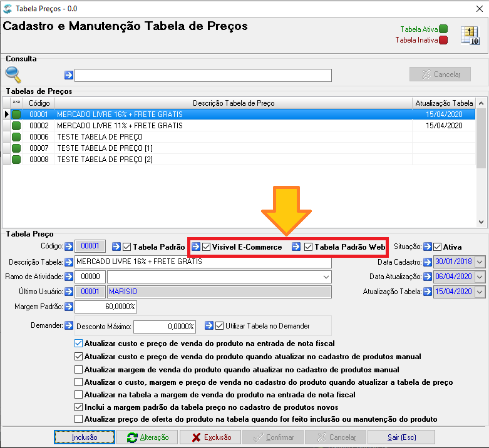Click blue arrow beside Data Cadastro
489x448 pixels.
[x=428, y=262]
